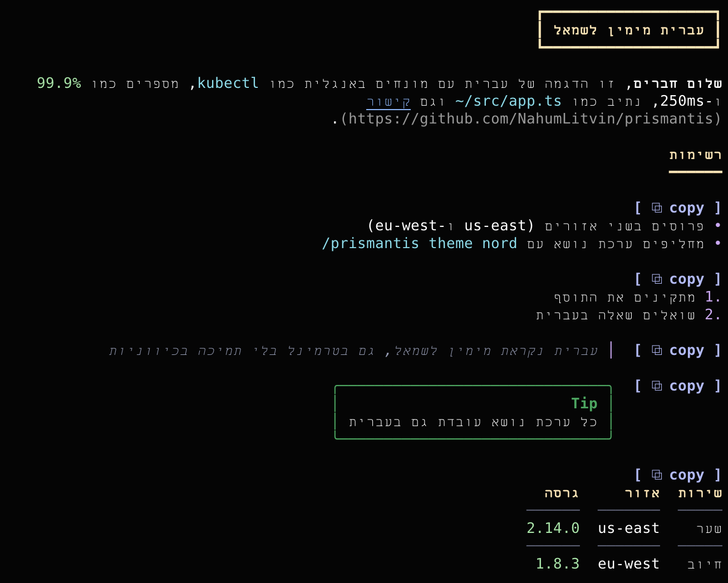The image size is (728, 583).
Task: Click the עברית מימין לשמאל title box
Action: click(x=629, y=30)
